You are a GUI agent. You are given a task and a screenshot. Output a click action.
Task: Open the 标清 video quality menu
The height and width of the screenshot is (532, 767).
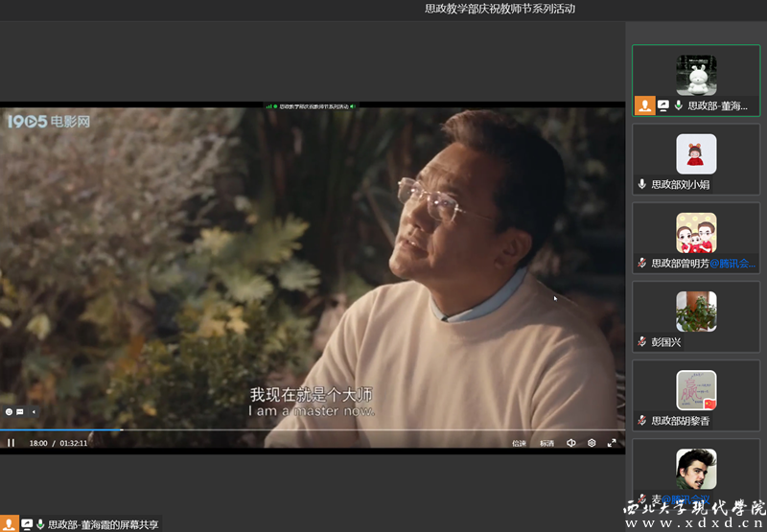(x=546, y=444)
